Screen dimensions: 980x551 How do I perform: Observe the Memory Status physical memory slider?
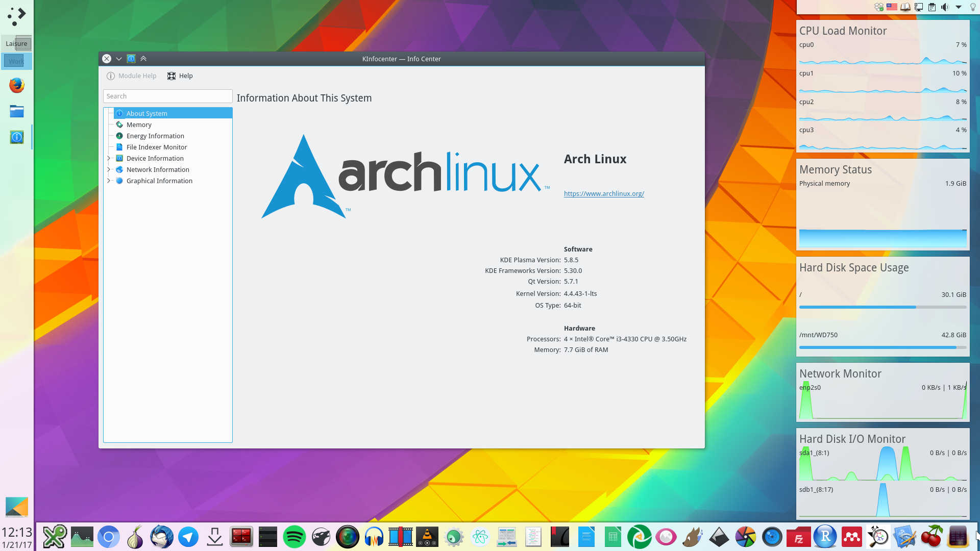[x=881, y=236]
